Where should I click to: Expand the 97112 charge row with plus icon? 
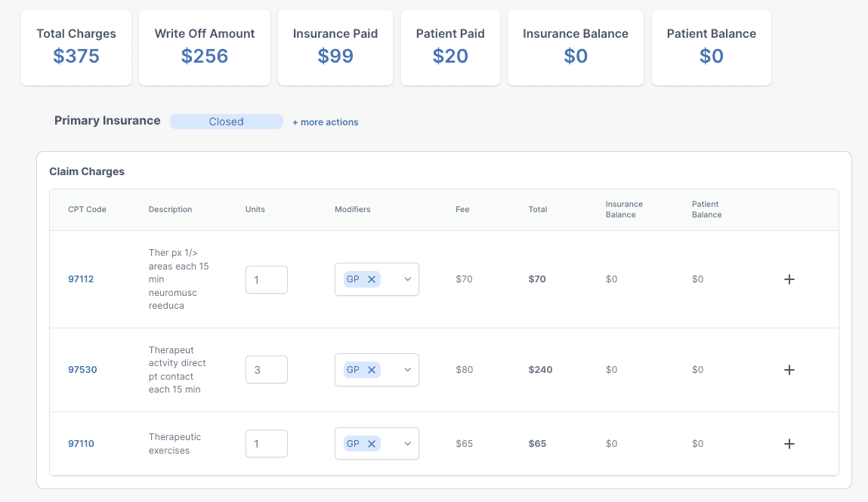[x=789, y=279]
